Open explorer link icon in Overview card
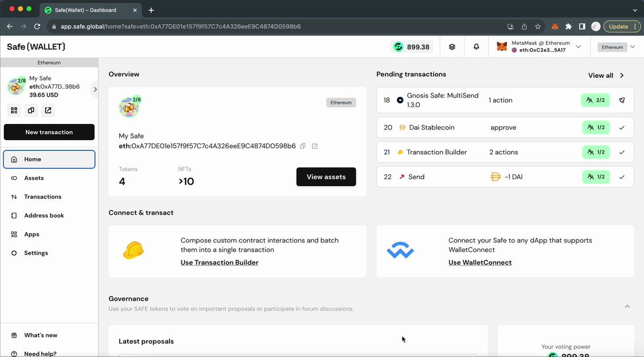This screenshot has height=357, width=644. tap(314, 146)
